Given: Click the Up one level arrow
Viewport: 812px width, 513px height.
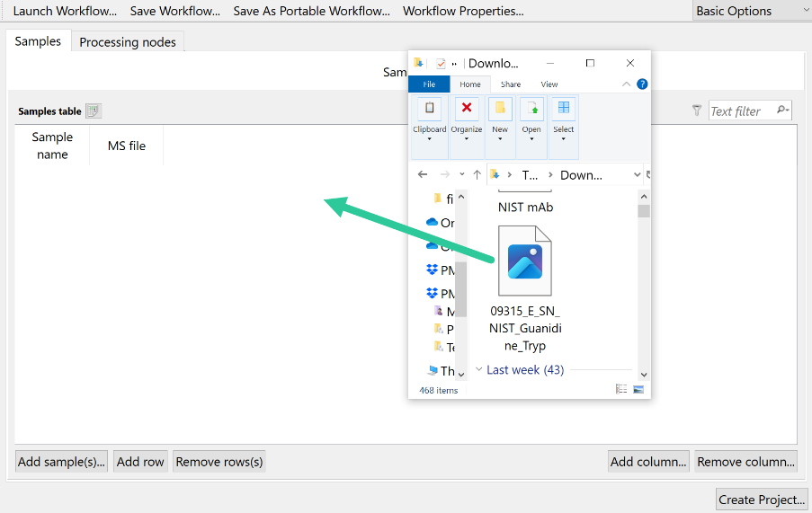Looking at the screenshot, I should (477, 174).
